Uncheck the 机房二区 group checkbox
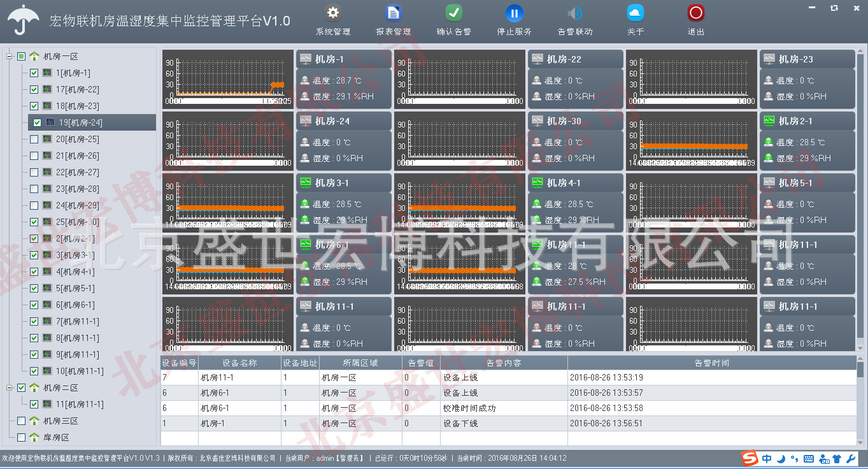This screenshot has width=868, height=469. [22, 387]
